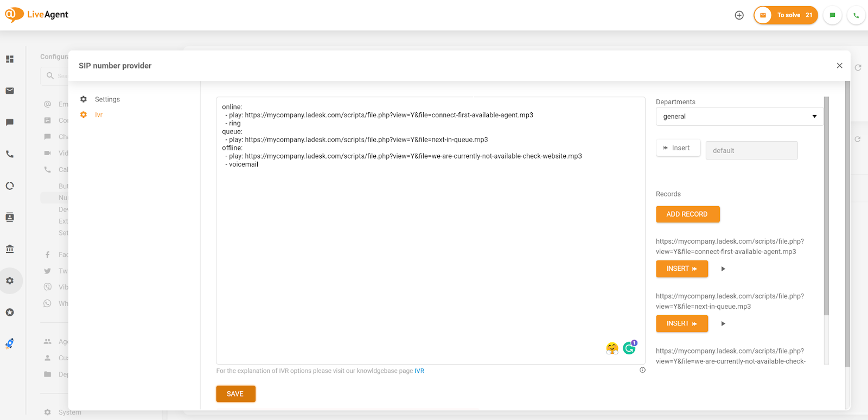Open the customers contact icon in sidebar
Viewport: 868px width, 420px height.
tap(10, 217)
